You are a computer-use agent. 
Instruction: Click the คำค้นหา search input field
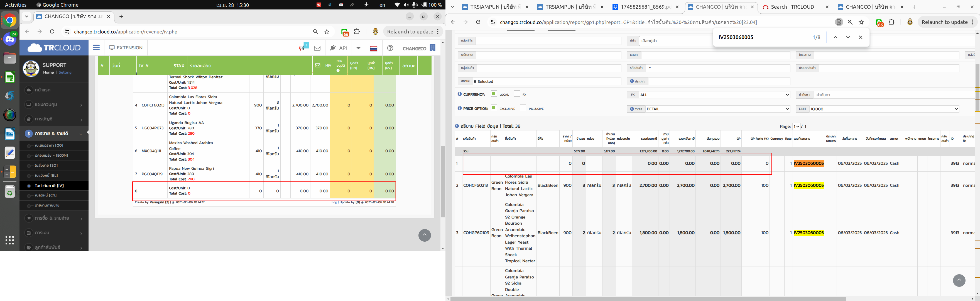coord(894,94)
